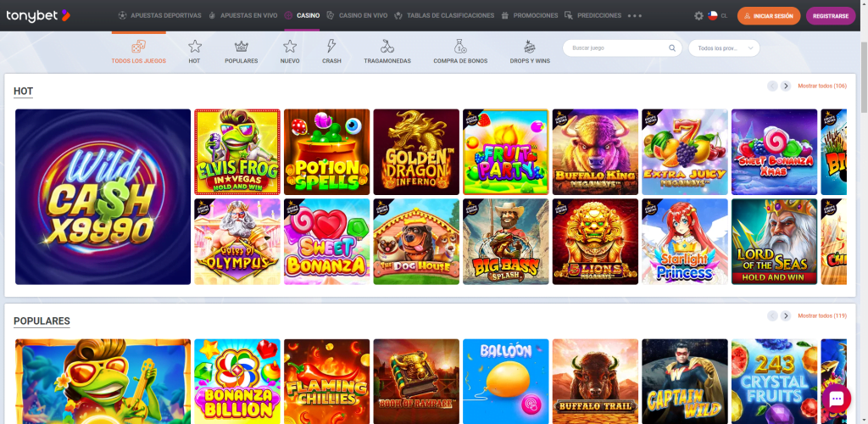Open Elvis Frog in Vegas game
The width and height of the screenshot is (868, 424).
tap(237, 152)
